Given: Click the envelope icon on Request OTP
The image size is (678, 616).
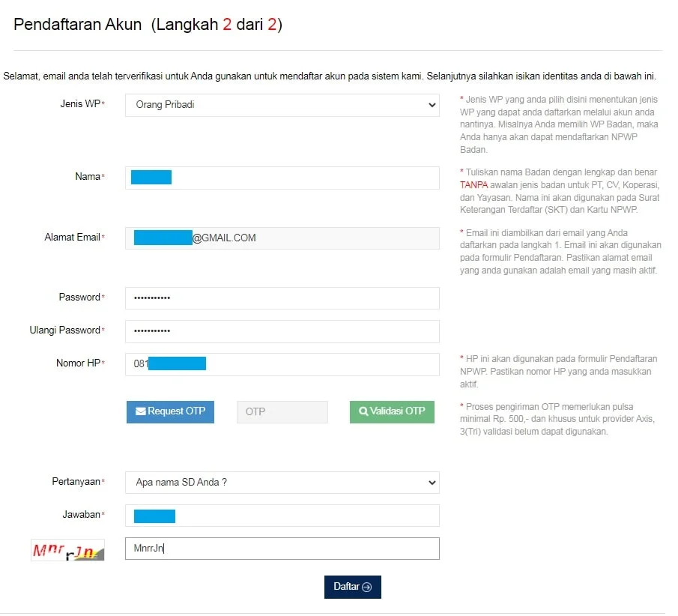Looking at the screenshot, I should 140,411.
